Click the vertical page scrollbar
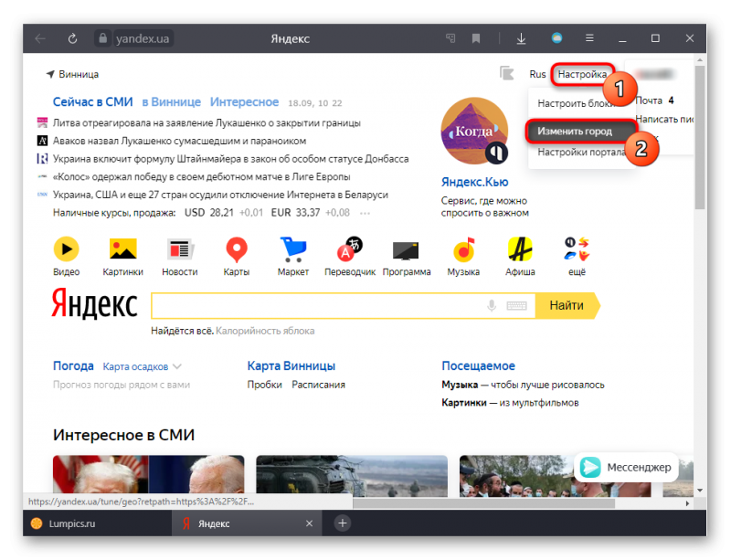 [x=699, y=137]
